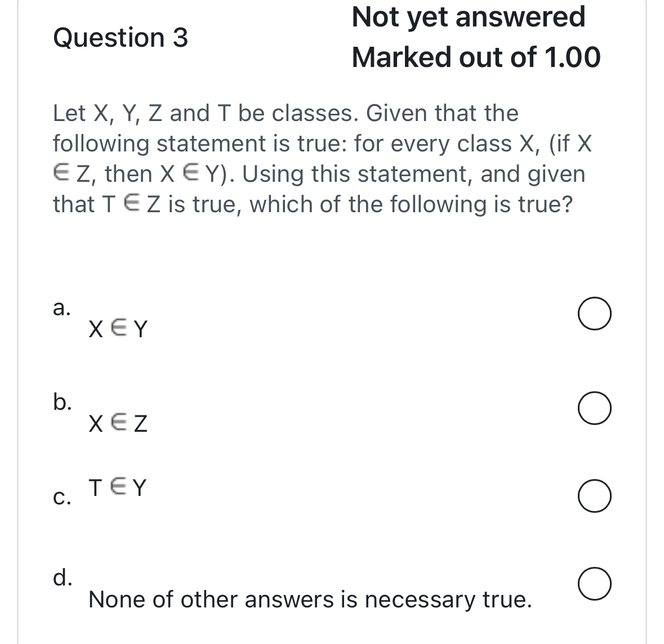Image resolution: width=664 pixels, height=644 pixels.
Task: Choose the answer T ∈ Y
Action: (116, 488)
